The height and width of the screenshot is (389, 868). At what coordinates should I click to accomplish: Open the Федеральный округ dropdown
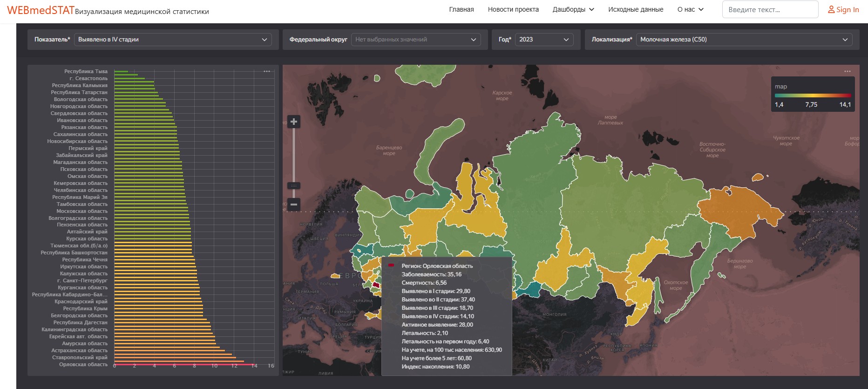click(416, 40)
